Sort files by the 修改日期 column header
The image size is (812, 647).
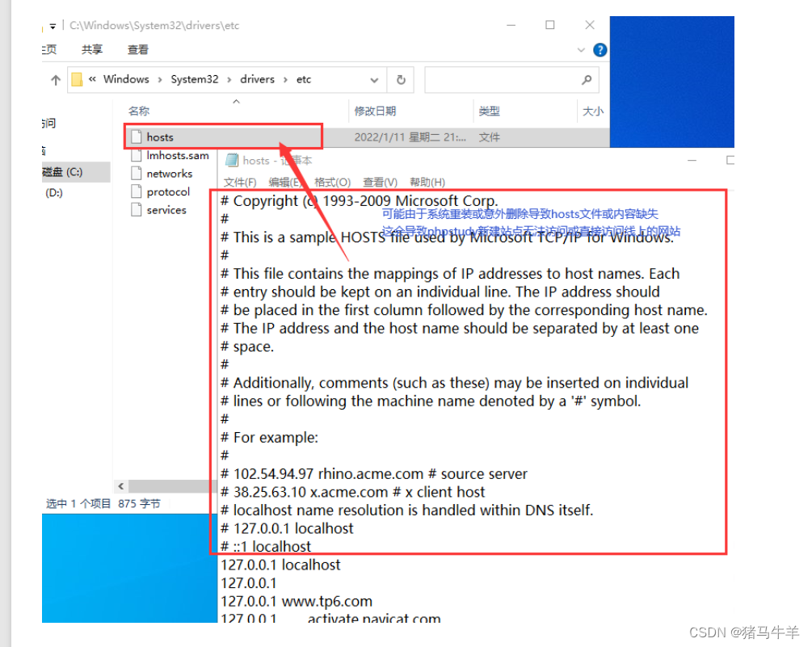click(x=375, y=111)
